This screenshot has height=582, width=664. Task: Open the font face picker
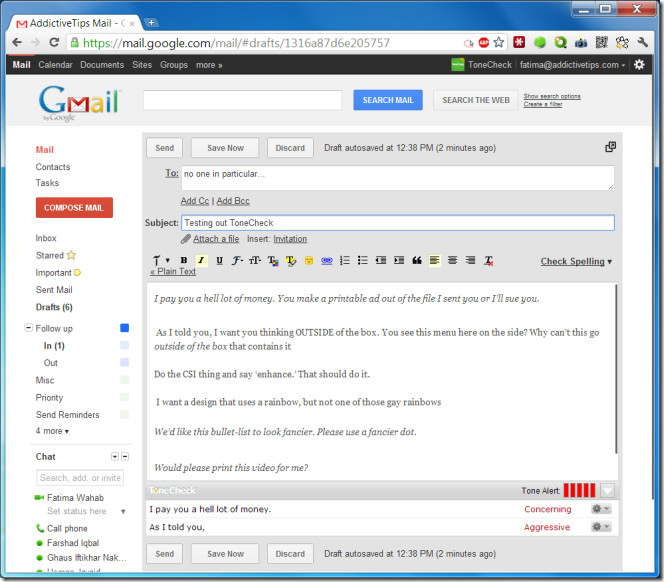(237, 260)
